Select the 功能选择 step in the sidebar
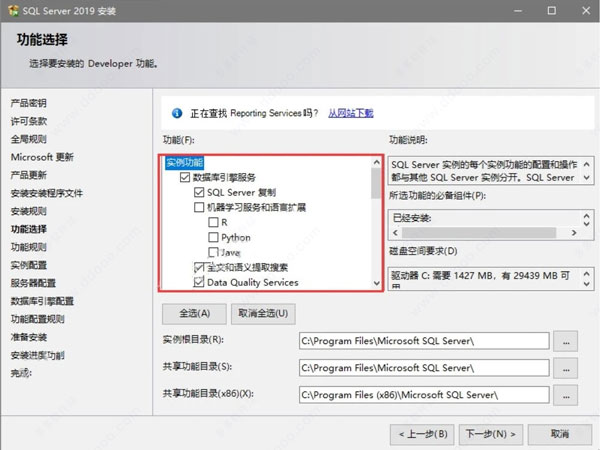600x450 pixels. tap(29, 229)
